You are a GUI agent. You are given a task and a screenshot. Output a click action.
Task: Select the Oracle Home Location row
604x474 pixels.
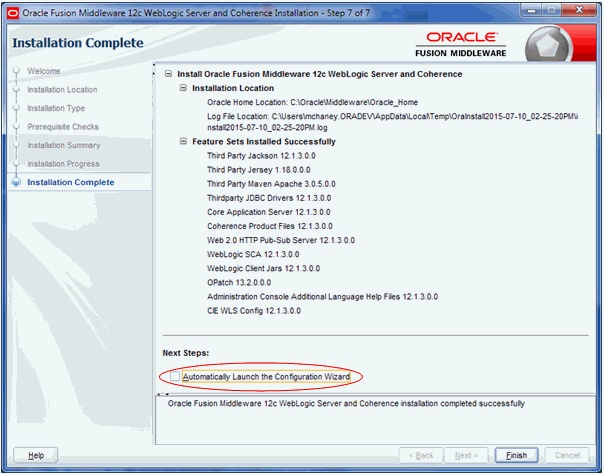312,102
